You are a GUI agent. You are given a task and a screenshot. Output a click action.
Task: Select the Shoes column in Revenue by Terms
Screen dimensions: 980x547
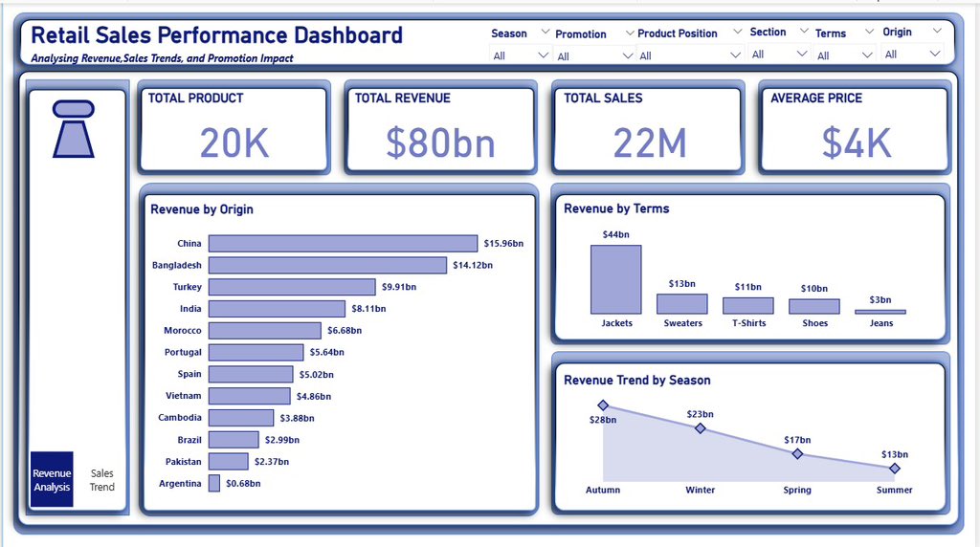click(814, 307)
